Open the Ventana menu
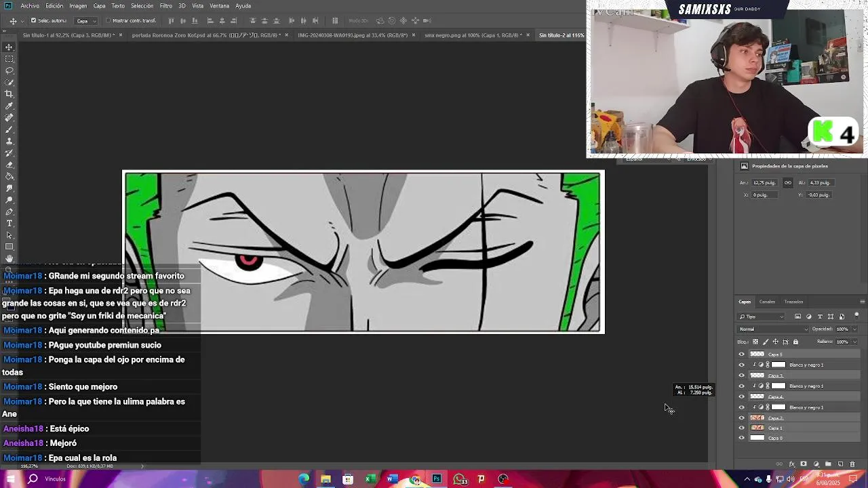The height and width of the screenshot is (488, 868). pos(219,5)
